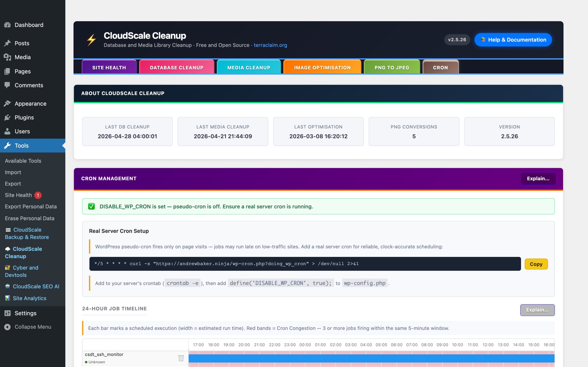This screenshot has width=588, height=367.
Task: Click the Users sidebar icon
Action: tap(8, 131)
